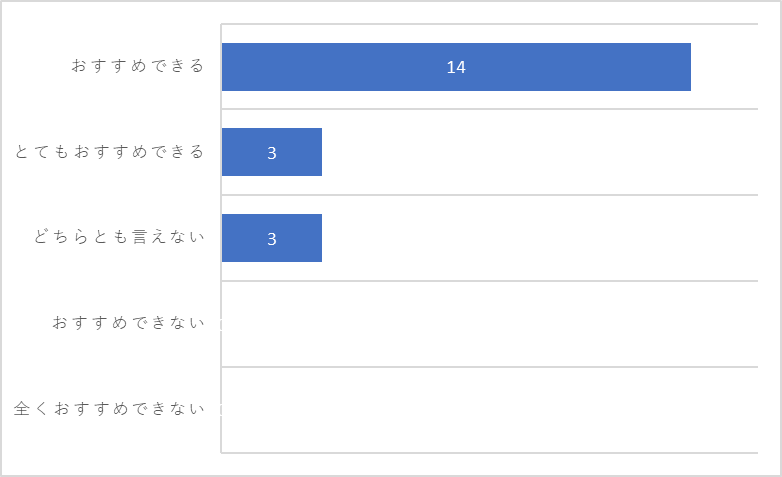Click the data label 14
The image size is (782, 477).
(x=456, y=67)
